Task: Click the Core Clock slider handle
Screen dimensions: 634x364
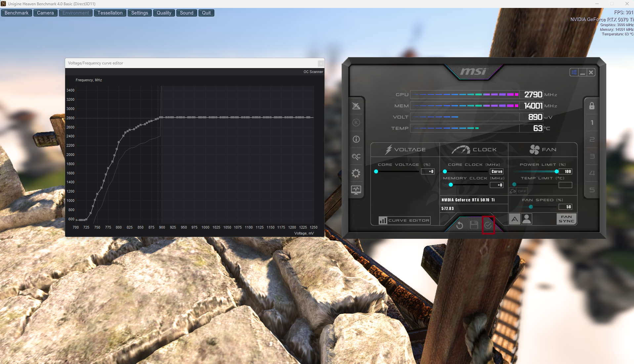Action: (x=445, y=171)
